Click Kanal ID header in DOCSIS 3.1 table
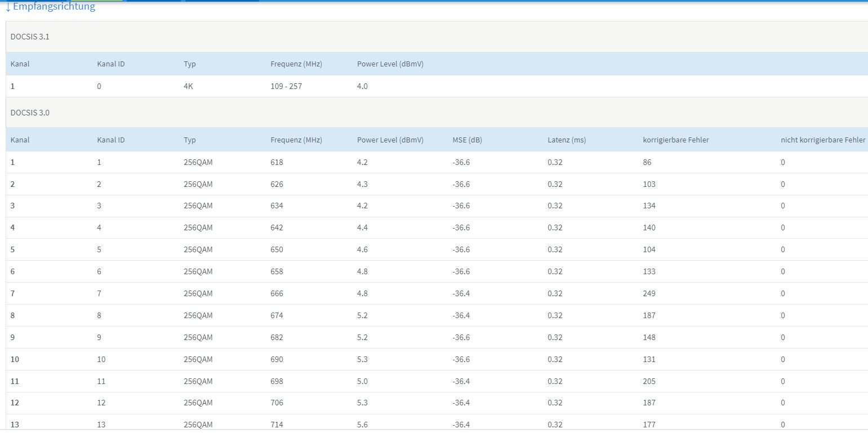Screen dimensions: 868x433 click(110, 64)
